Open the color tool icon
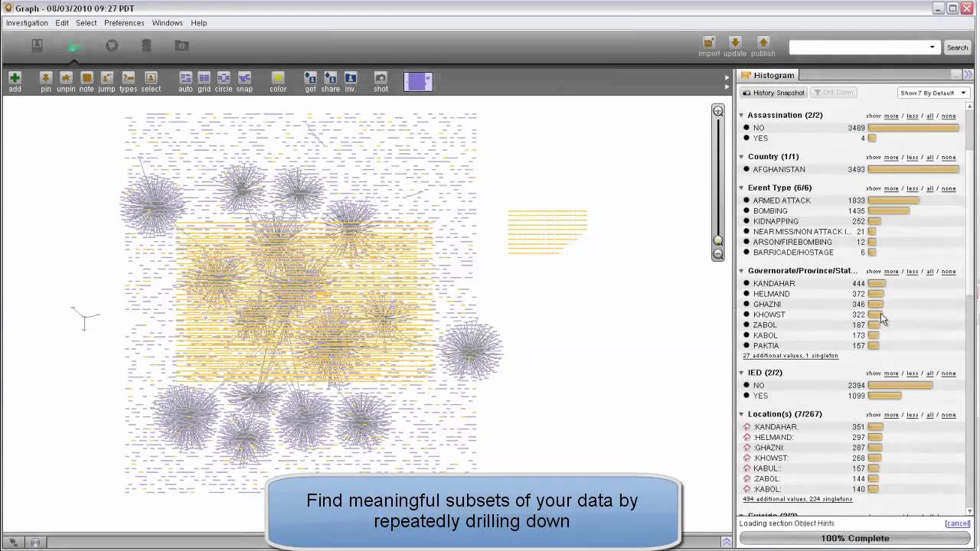The width and height of the screenshot is (980, 551). 278,78
